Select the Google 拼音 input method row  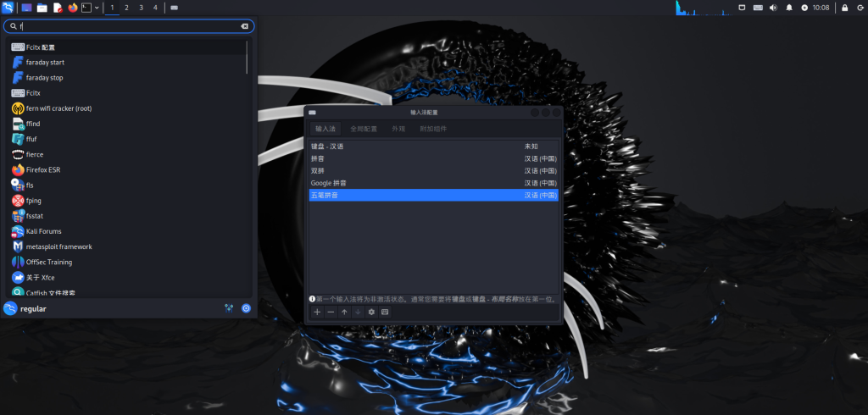pyautogui.click(x=433, y=183)
